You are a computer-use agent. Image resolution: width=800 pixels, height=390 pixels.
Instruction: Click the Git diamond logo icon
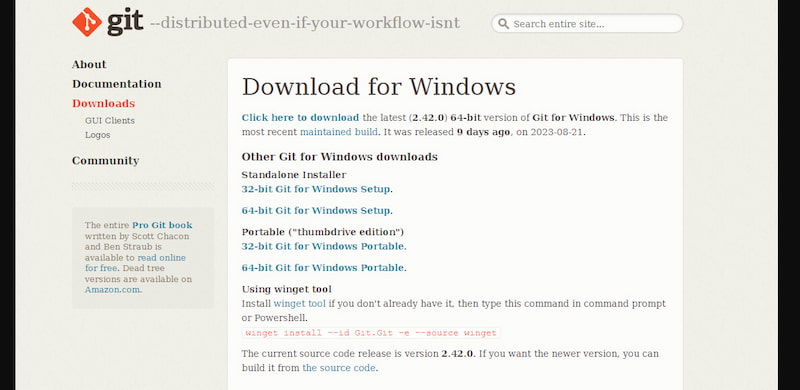tap(87, 22)
